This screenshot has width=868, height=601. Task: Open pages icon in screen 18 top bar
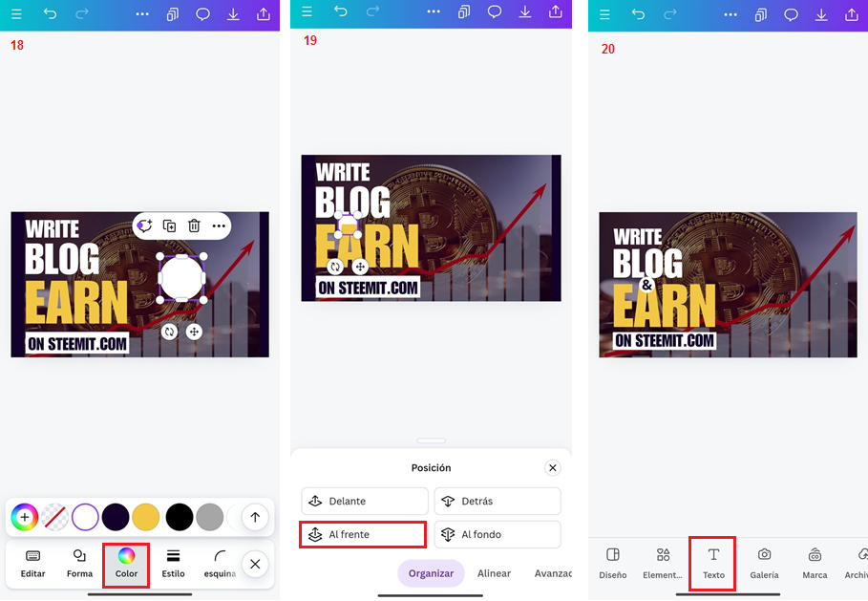click(173, 13)
